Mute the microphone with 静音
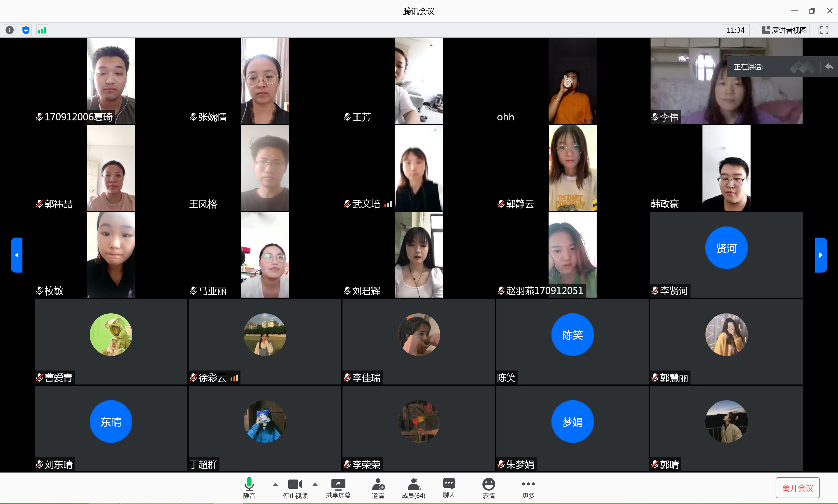Image resolution: width=838 pixels, height=504 pixels. 249,488
